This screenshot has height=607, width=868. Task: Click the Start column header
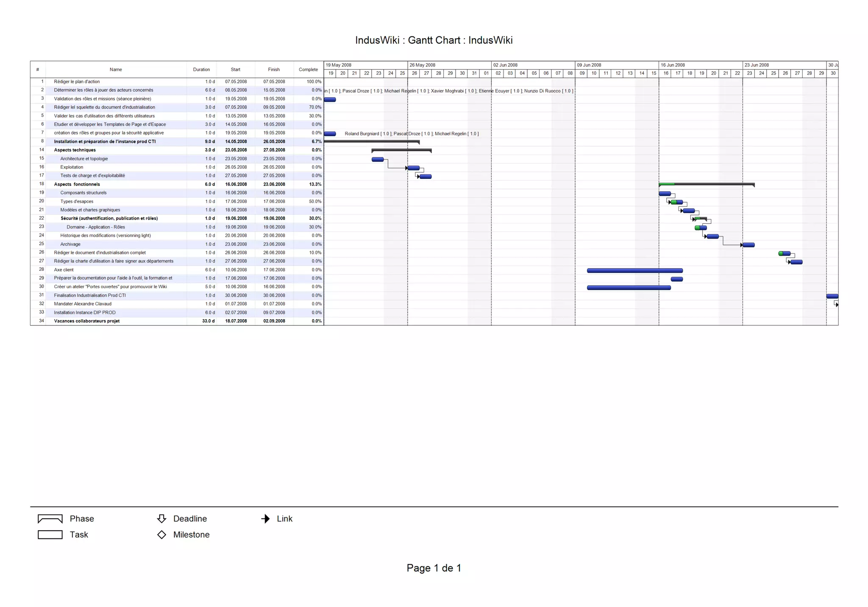click(x=236, y=70)
